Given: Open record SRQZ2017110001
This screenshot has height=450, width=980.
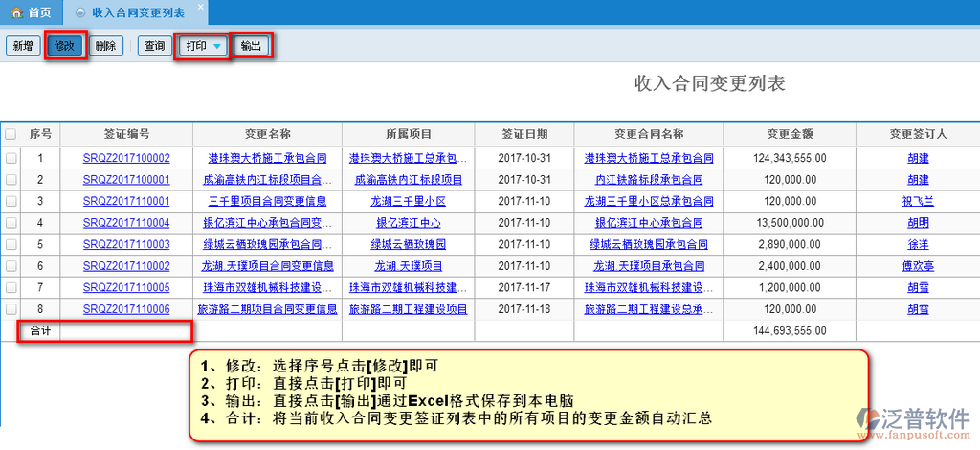Looking at the screenshot, I should click(x=126, y=201).
